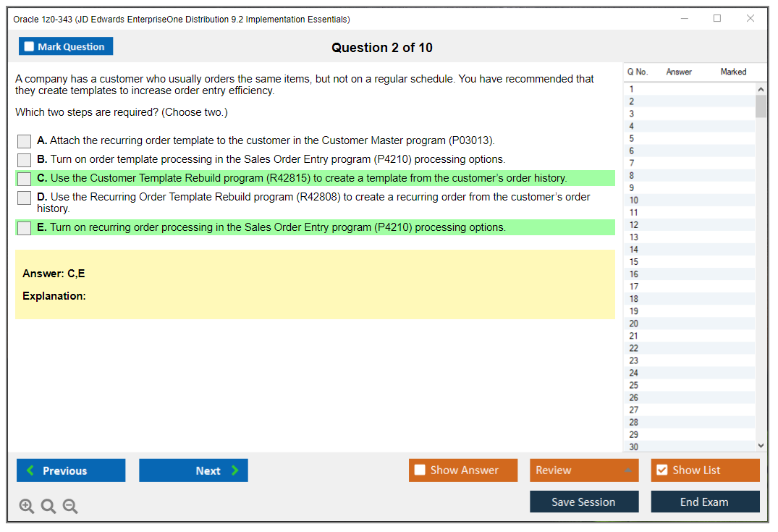Uncheck the Show List checkbox

click(x=661, y=470)
